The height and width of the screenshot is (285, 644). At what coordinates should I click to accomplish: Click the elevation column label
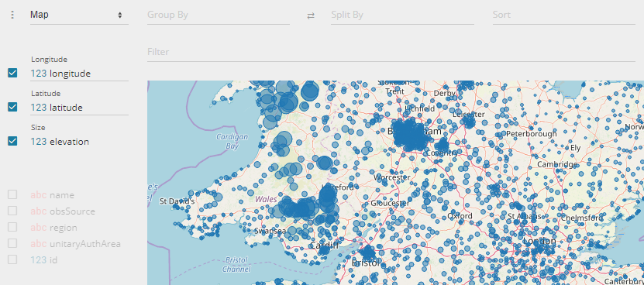pyautogui.click(x=70, y=142)
